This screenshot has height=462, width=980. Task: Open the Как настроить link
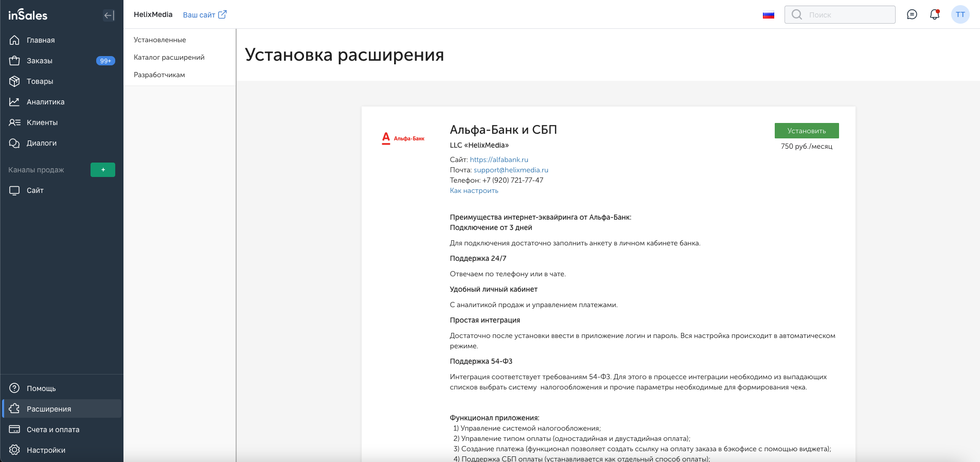coord(474,190)
